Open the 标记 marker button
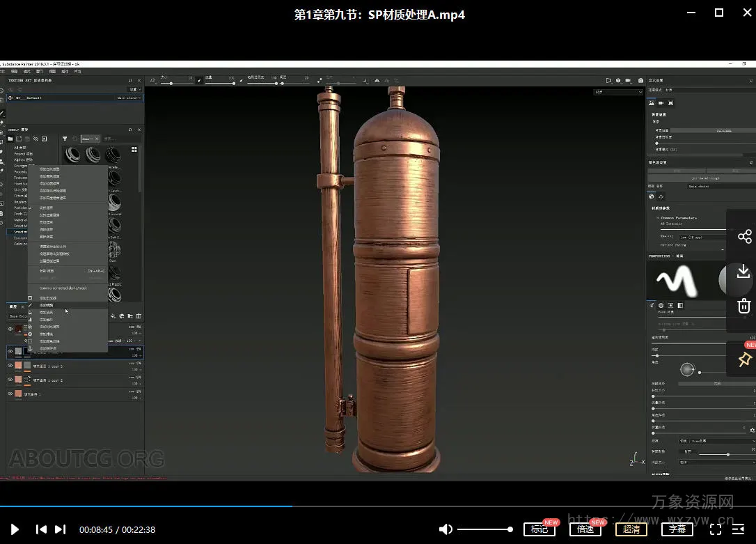The image size is (756, 544). (540, 529)
